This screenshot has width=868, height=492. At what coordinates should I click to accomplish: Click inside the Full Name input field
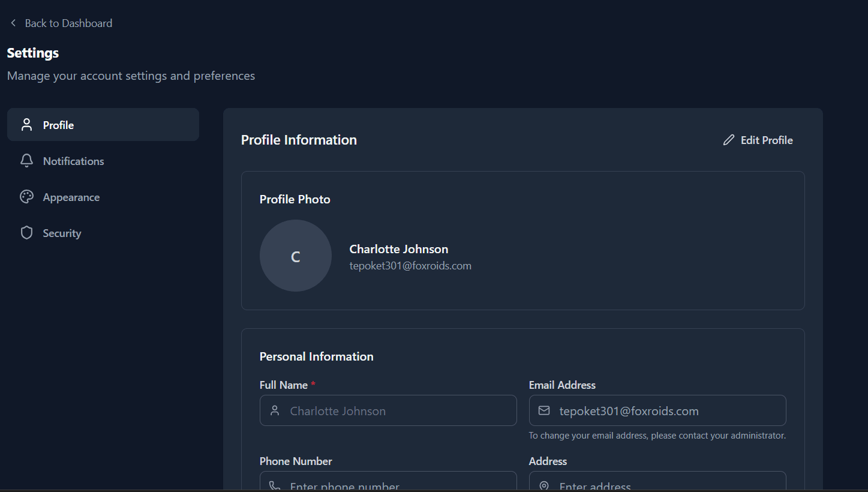pyautogui.click(x=388, y=410)
